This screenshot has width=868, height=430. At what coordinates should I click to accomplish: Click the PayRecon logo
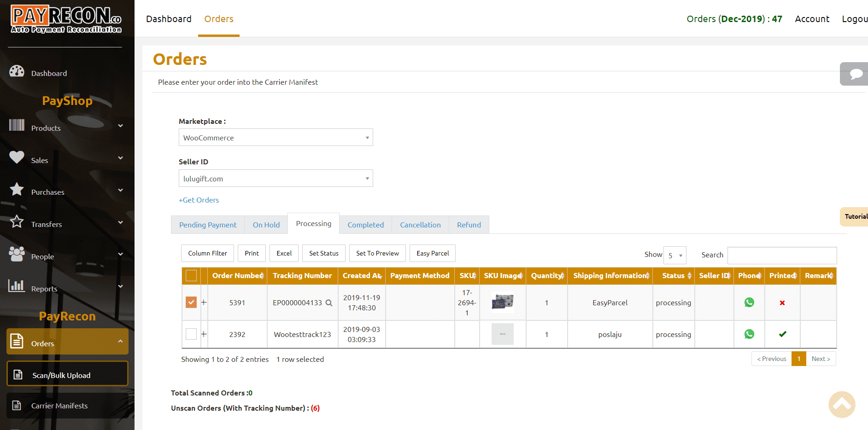pos(66,19)
